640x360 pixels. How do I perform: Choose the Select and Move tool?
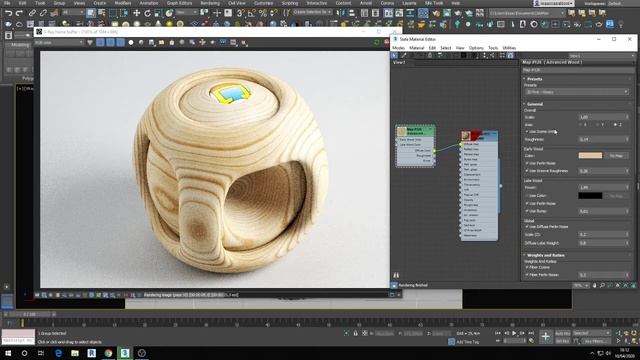point(136,13)
